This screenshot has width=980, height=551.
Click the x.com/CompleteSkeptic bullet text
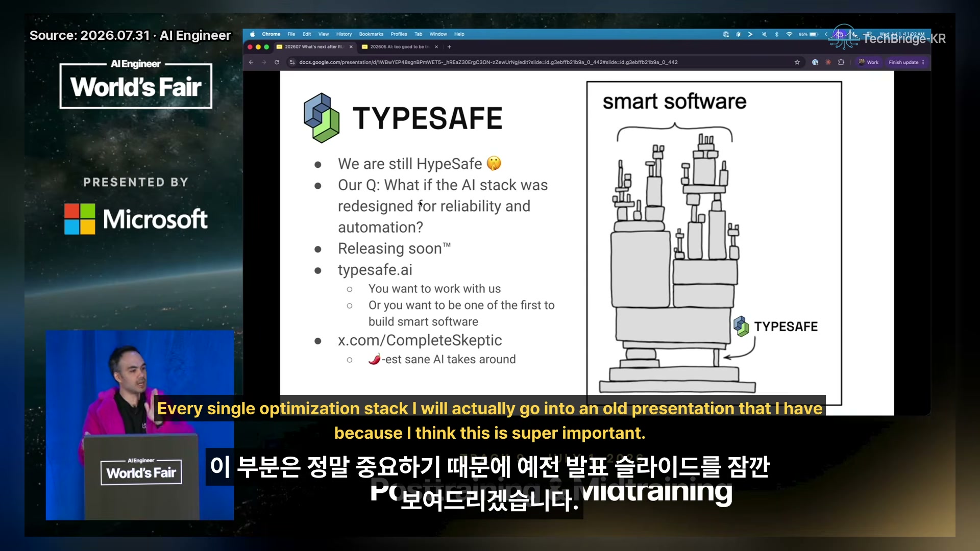(420, 340)
